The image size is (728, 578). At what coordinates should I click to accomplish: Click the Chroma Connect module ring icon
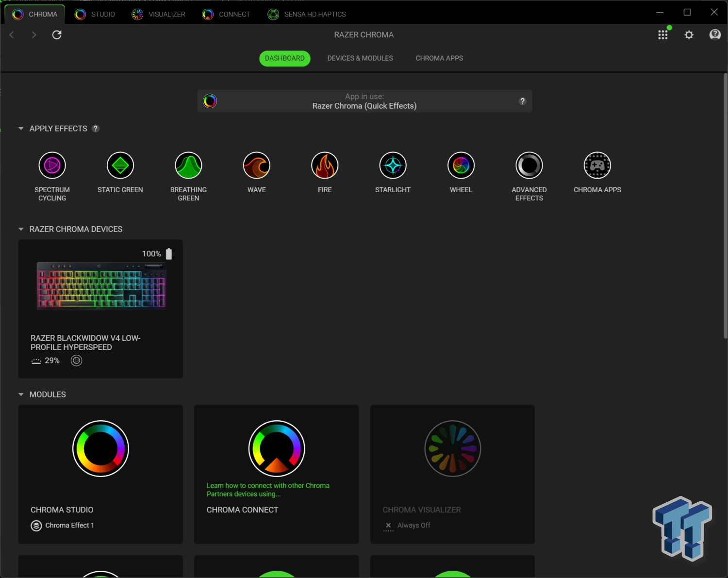[x=277, y=448]
